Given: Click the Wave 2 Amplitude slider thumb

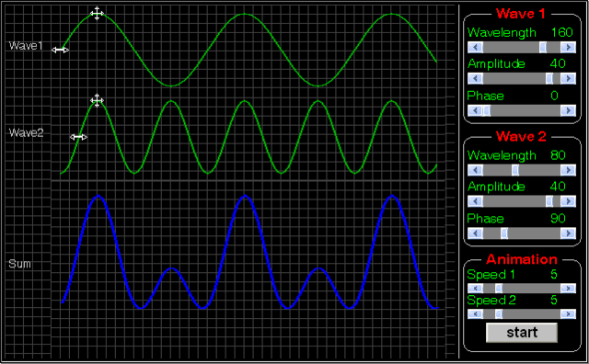Looking at the screenshot, I should point(549,201).
